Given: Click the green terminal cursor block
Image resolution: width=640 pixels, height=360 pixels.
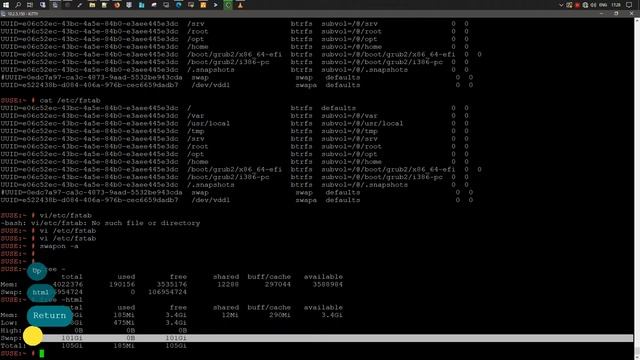Looking at the screenshot, I should [42, 353].
